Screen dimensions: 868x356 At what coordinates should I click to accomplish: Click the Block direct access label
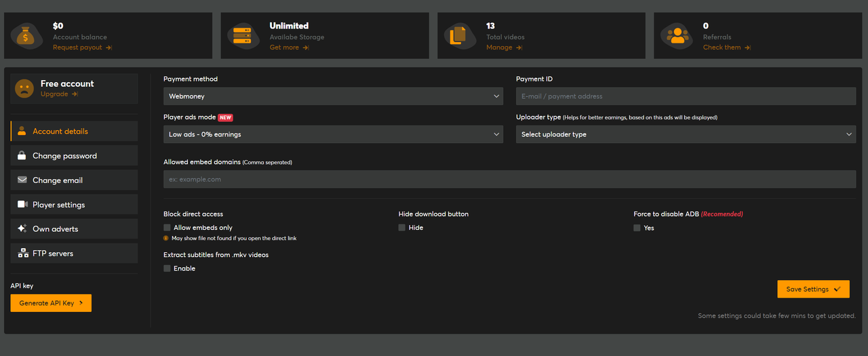click(x=193, y=214)
